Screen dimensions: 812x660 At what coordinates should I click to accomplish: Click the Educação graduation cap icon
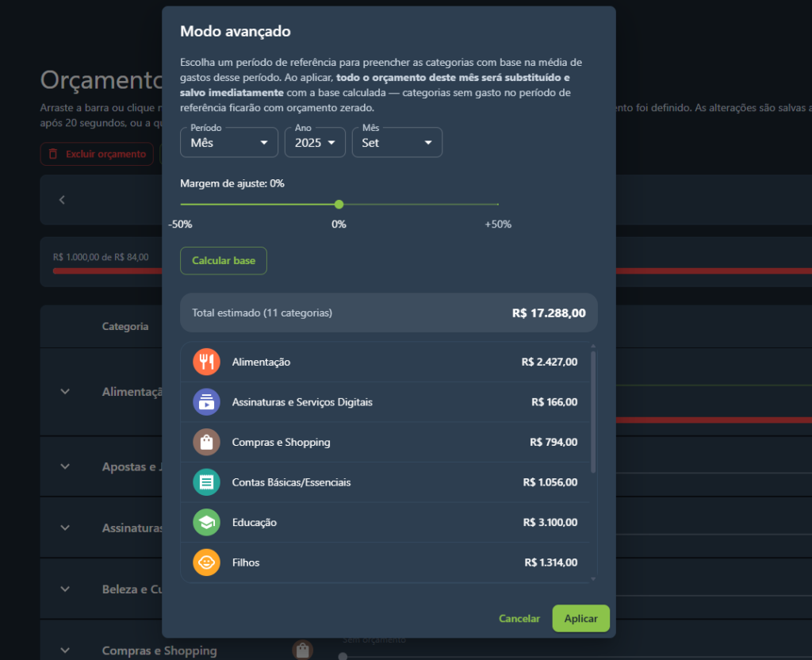pos(206,522)
